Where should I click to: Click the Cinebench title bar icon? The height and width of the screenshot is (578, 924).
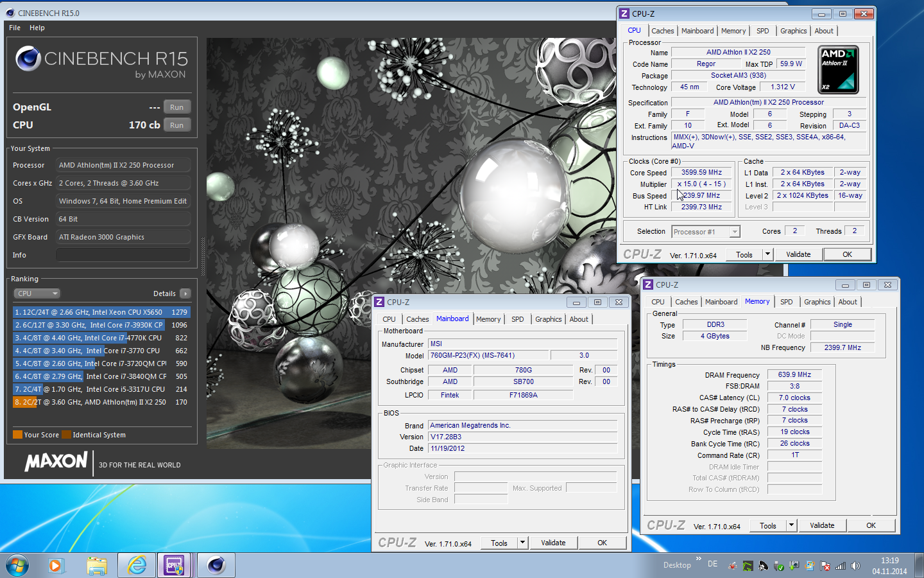coord(10,13)
